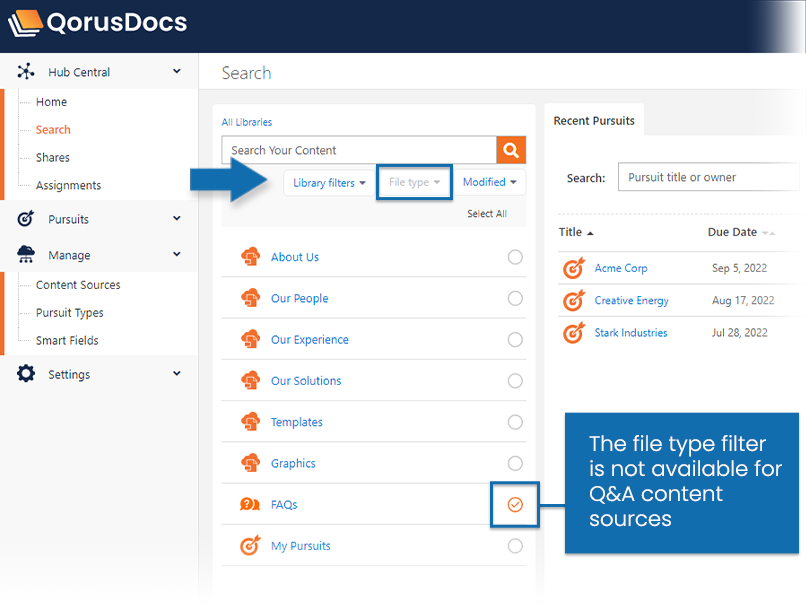The width and height of the screenshot is (806, 605).
Task: Click the Search Your Content field
Action: tap(359, 150)
